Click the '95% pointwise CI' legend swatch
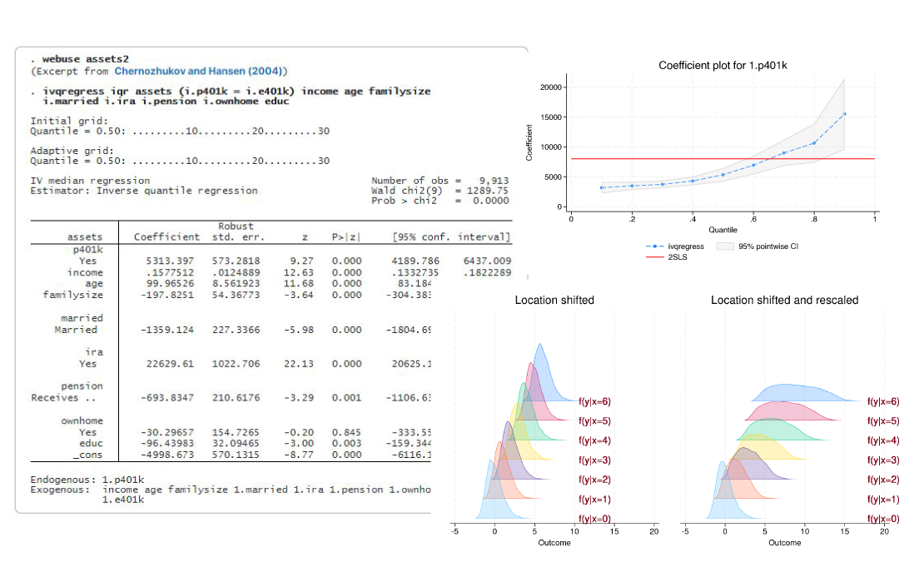The height and width of the screenshot is (582, 924). pos(724,246)
